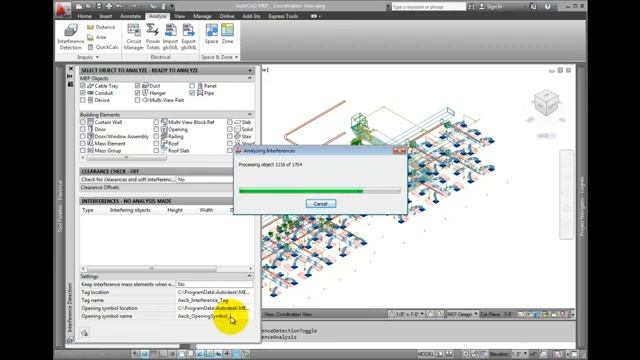Check the Curtain Wall checkbox
This screenshot has height=360, width=640.
pyautogui.click(x=83, y=122)
